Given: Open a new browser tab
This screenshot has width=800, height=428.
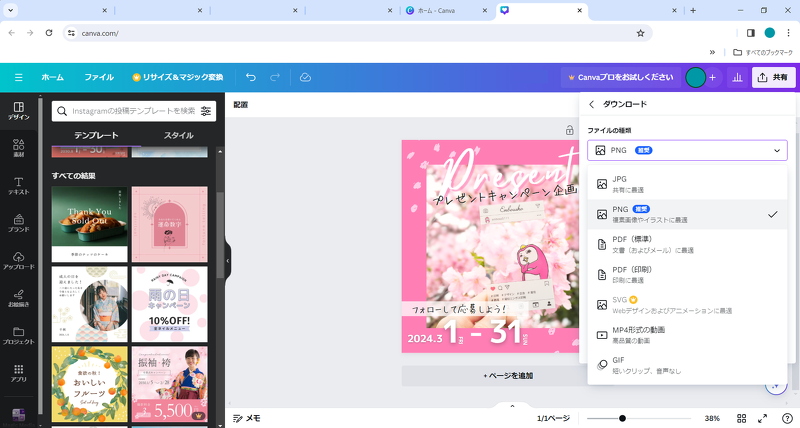Looking at the screenshot, I should [693, 10].
